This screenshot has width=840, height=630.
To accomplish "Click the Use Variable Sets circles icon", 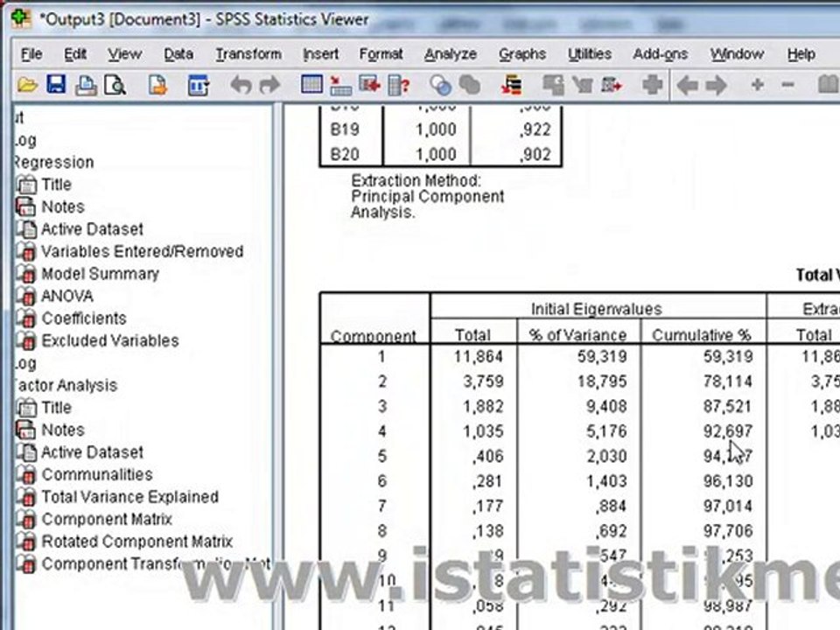I will (440, 85).
